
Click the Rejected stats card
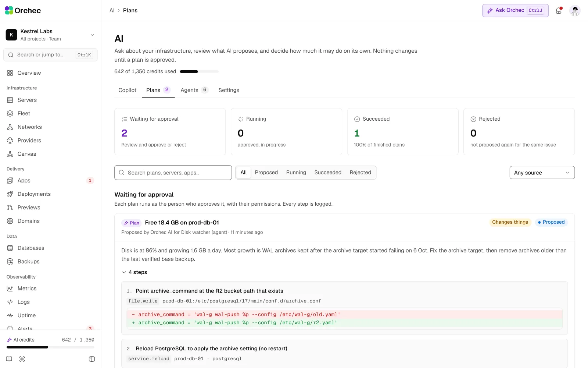tap(519, 131)
